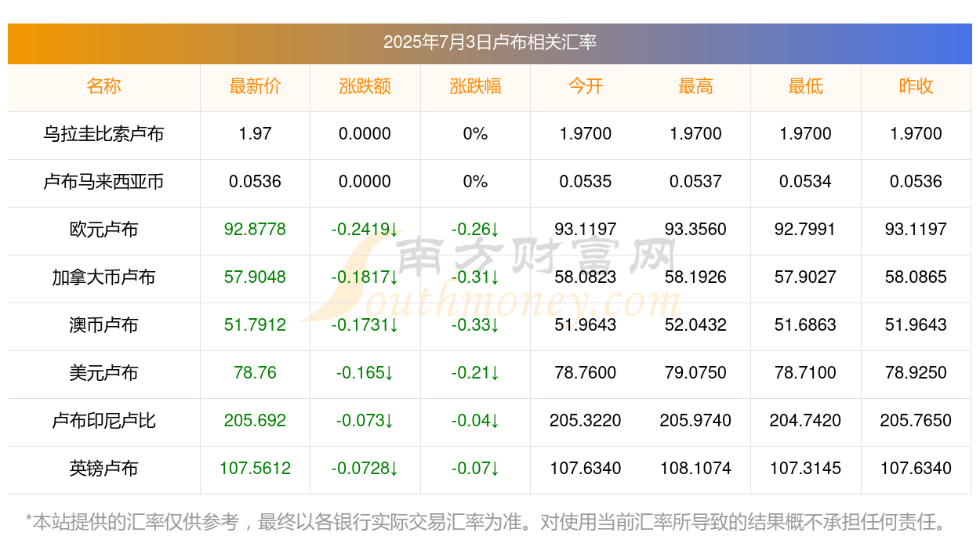Click percent change -0.21↓ for 美元卢布
This screenshot has height=547, width=980.
point(475,373)
